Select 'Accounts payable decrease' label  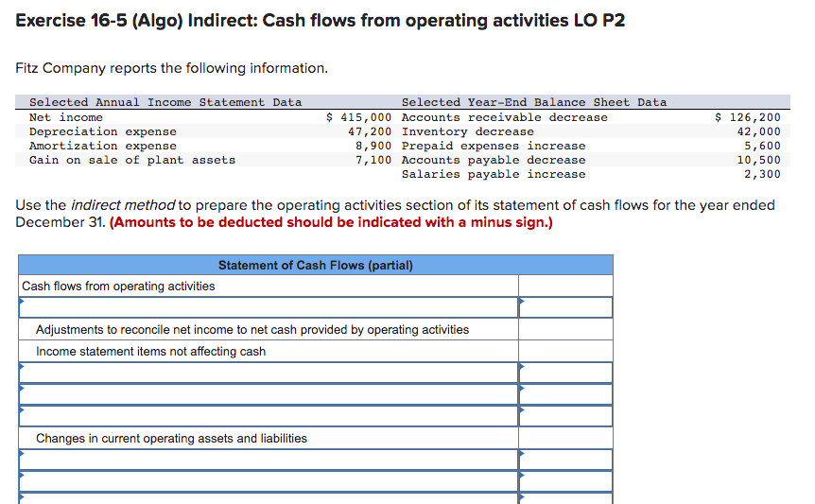[494, 160]
